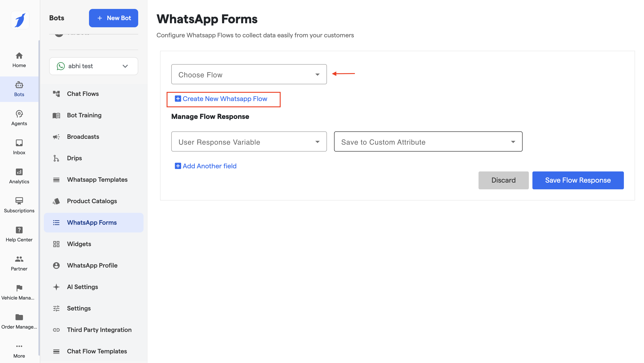Screen dimensions: 644x363
Task: Open the Inbox icon in sidebar
Action: [19, 143]
